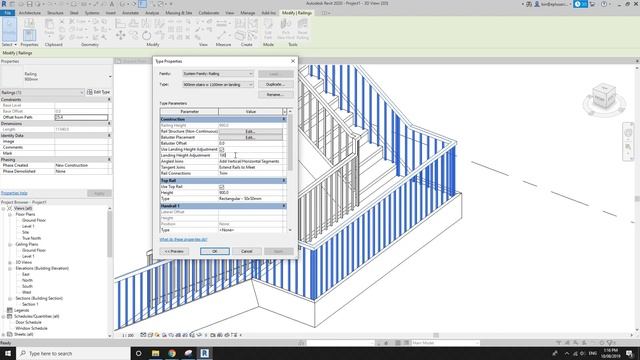This screenshot has width=640, height=360.
Task: Toggle Use Landing Height Adjustment checkbox
Action: (x=222, y=149)
